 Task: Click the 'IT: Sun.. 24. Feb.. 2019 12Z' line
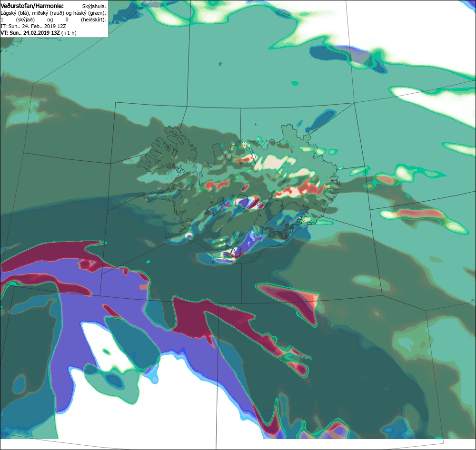click(x=33, y=26)
